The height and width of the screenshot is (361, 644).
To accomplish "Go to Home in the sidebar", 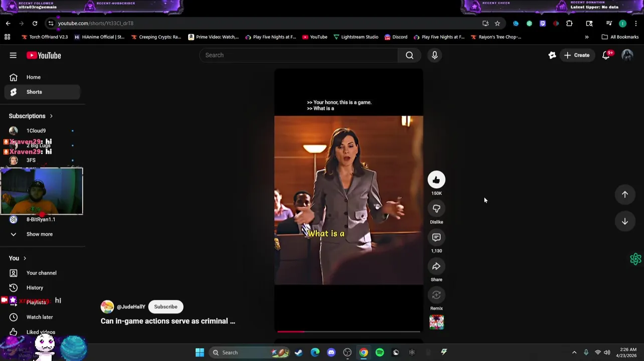I will point(43,77).
